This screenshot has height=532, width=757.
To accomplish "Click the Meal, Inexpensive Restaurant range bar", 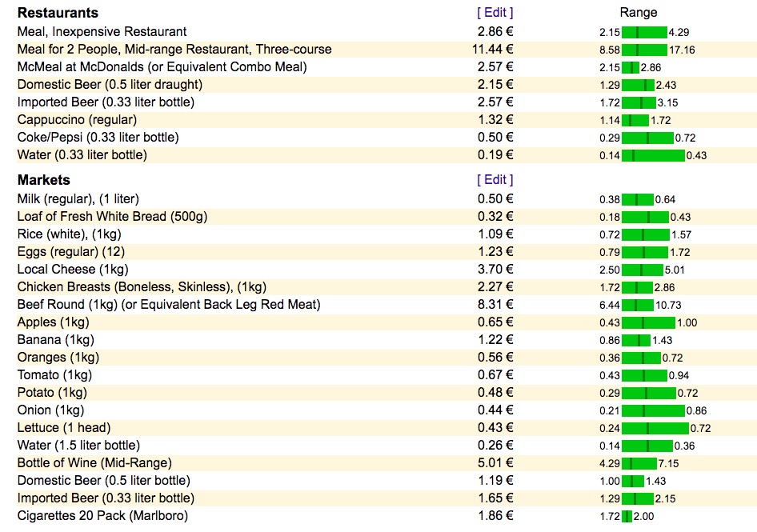I will coord(644,32).
